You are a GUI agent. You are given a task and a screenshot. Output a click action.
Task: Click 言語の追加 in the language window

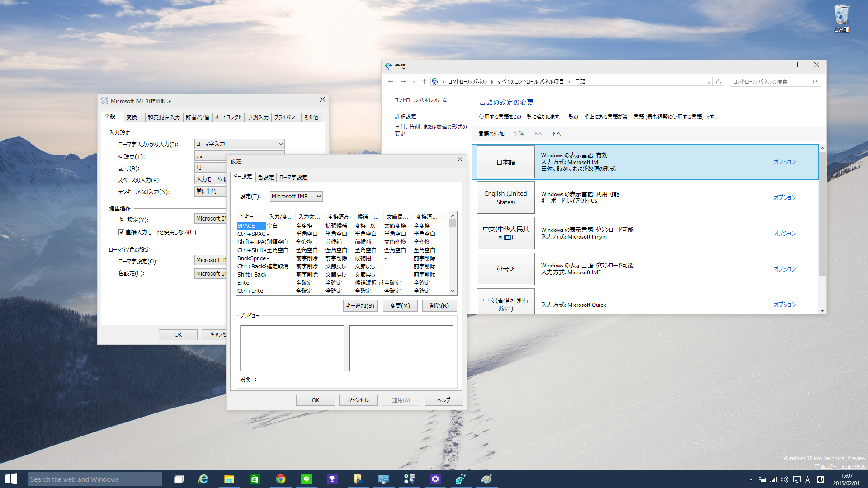(x=491, y=134)
